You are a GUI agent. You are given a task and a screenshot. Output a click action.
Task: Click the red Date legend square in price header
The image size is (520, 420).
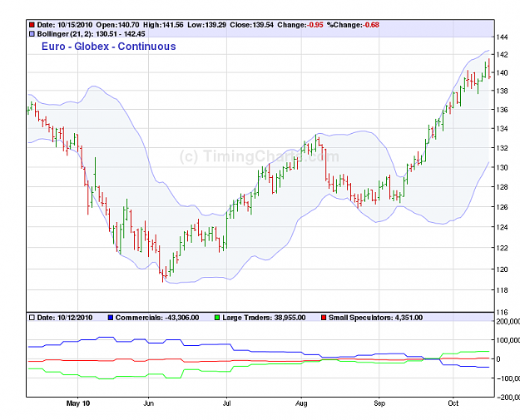[x=32, y=25]
